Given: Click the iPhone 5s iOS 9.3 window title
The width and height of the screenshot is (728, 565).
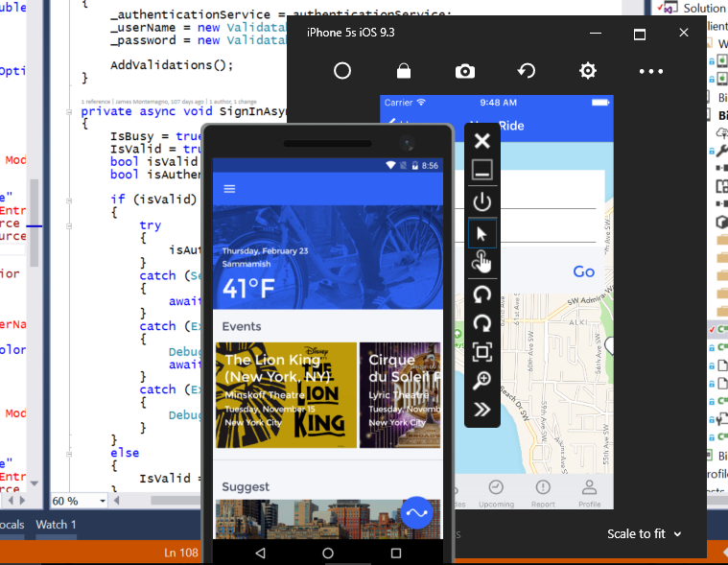Looking at the screenshot, I should pyautogui.click(x=350, y=33).
